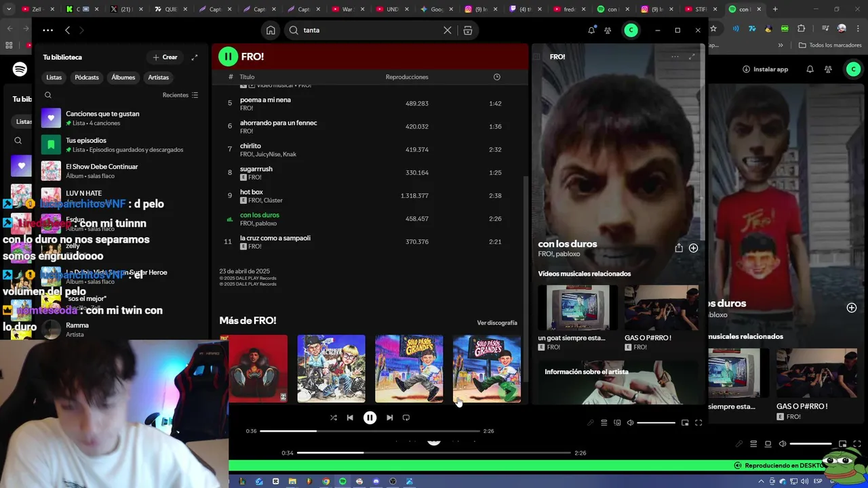Open the notifications bell in the front Spotify window
The height and width of the screenshot is (488, 868).
(x=591, y=30)
